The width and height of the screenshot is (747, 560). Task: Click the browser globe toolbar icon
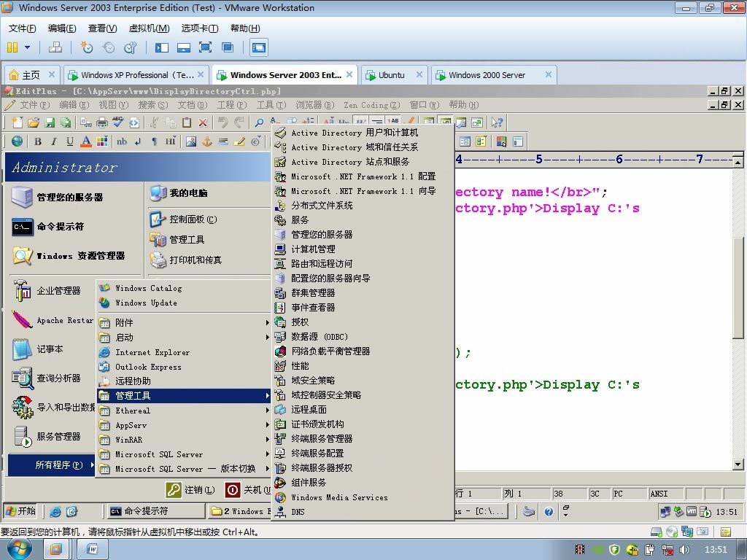coord(17,141)
